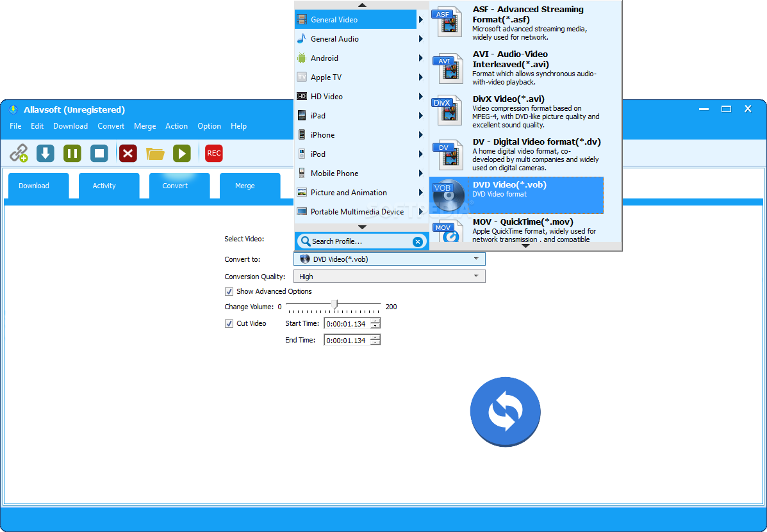This screenshot has height=532, width=767.
Task: Click the HD Video category icon
Action: click(302, 96)
